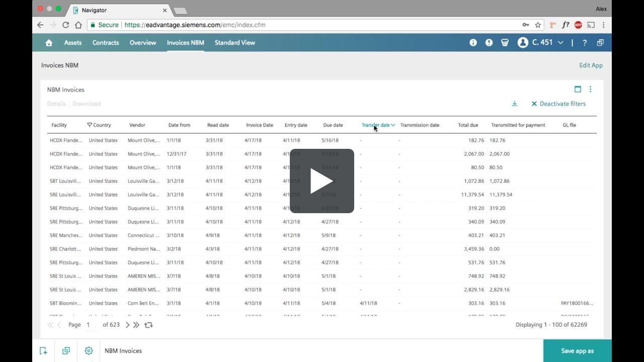Click Deactivate filters
Screen dimensions: 644x362
tap(558, 104)
